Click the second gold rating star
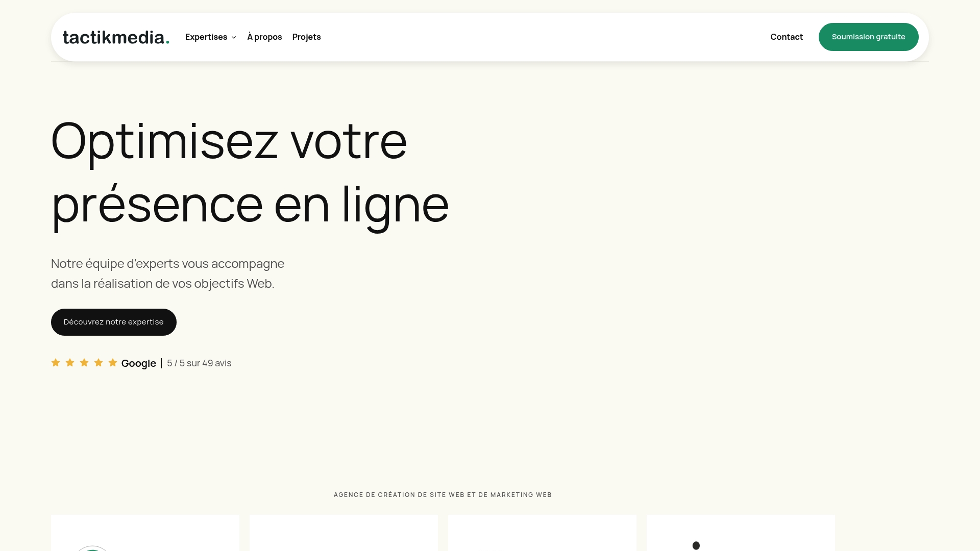Screen dimensions: 980x551 coord(70,363)
